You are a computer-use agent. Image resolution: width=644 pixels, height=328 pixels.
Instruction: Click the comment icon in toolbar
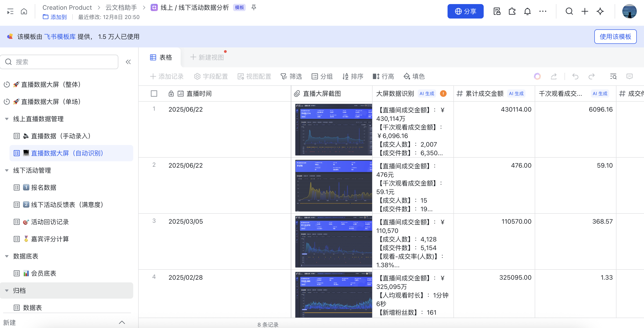[x=629, y=77]
